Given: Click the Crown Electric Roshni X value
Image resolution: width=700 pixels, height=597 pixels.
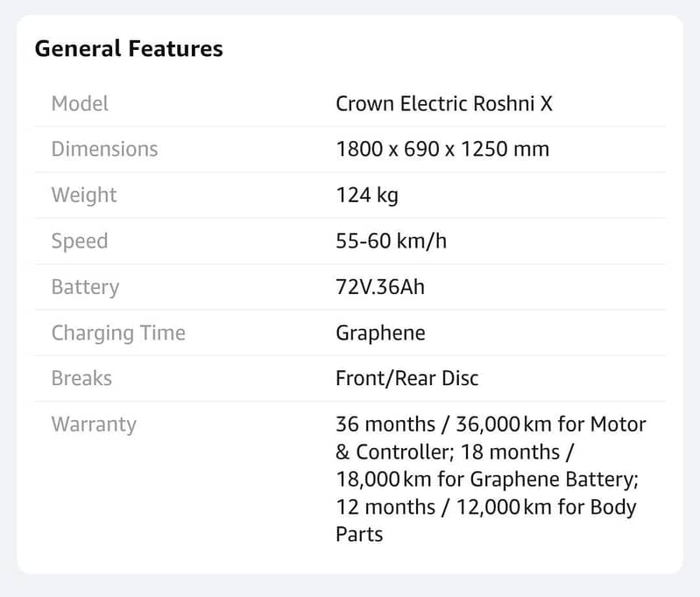Looking at the screenshot, I should click(444, 103).
